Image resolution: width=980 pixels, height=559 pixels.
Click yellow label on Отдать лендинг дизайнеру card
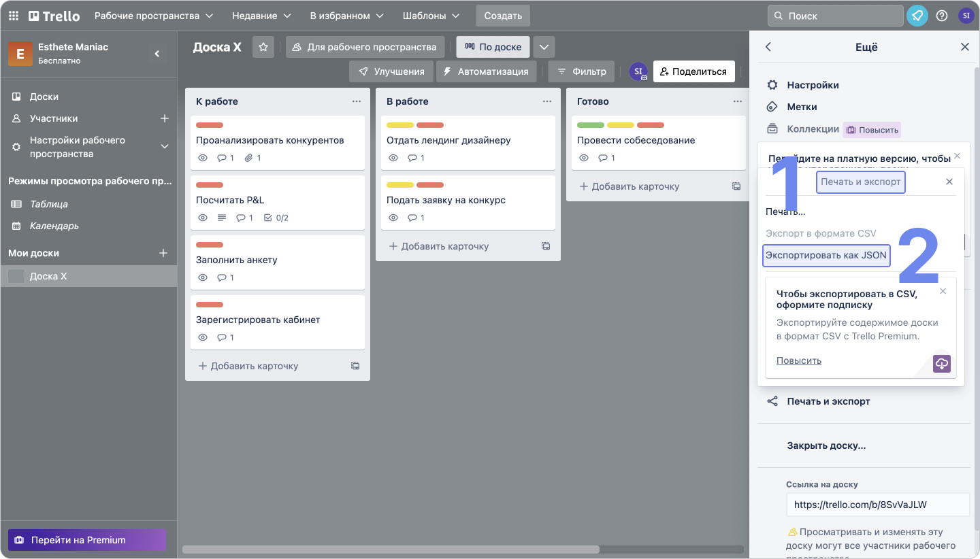coord(400,125)
